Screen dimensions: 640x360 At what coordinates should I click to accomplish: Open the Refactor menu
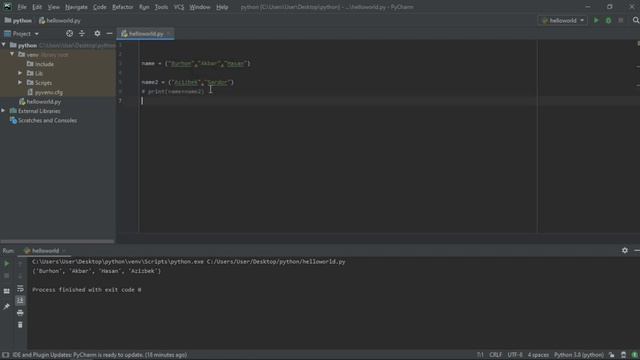[x=122, y=7]
